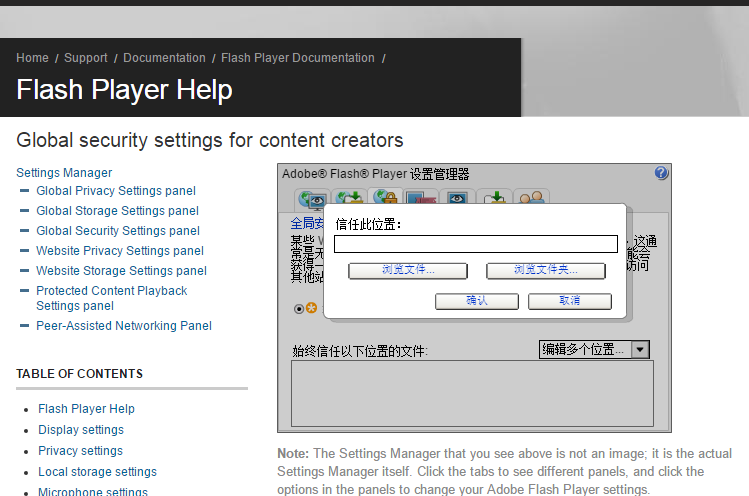Open the Website Storage Settings download tab
Image resolution: width=749 pixels, height=496 pixels.
[494, 198]
